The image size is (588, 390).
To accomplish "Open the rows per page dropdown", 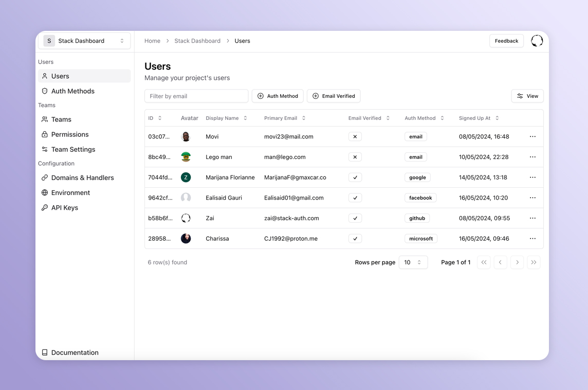I will click(413, 262).
